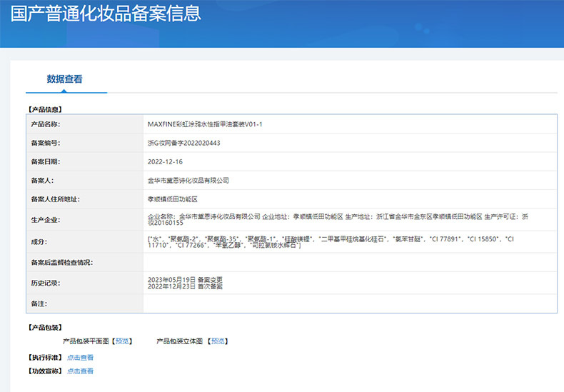Click the 【产品信息】 section heading
Viewport: 564px width, 392px height.
pos(46,109)
